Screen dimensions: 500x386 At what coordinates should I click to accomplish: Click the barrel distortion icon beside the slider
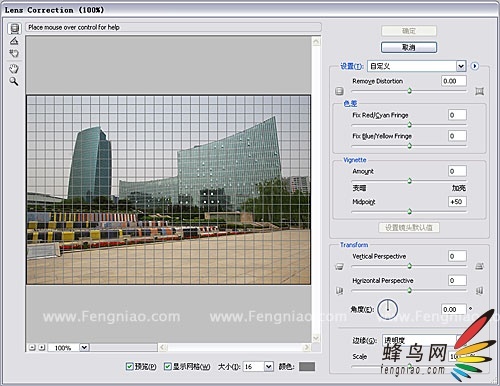339,91
